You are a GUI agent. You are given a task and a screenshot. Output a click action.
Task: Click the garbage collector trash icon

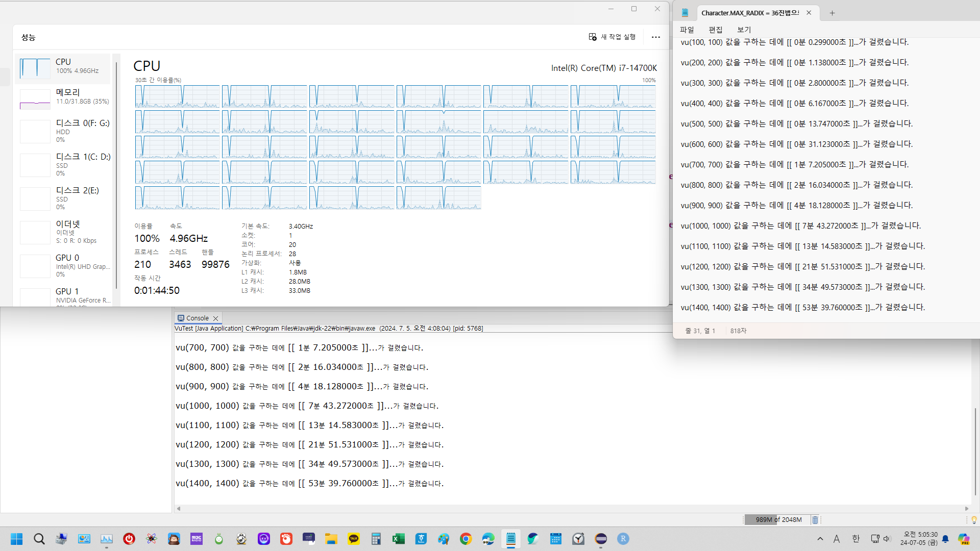tap(815, 520)
